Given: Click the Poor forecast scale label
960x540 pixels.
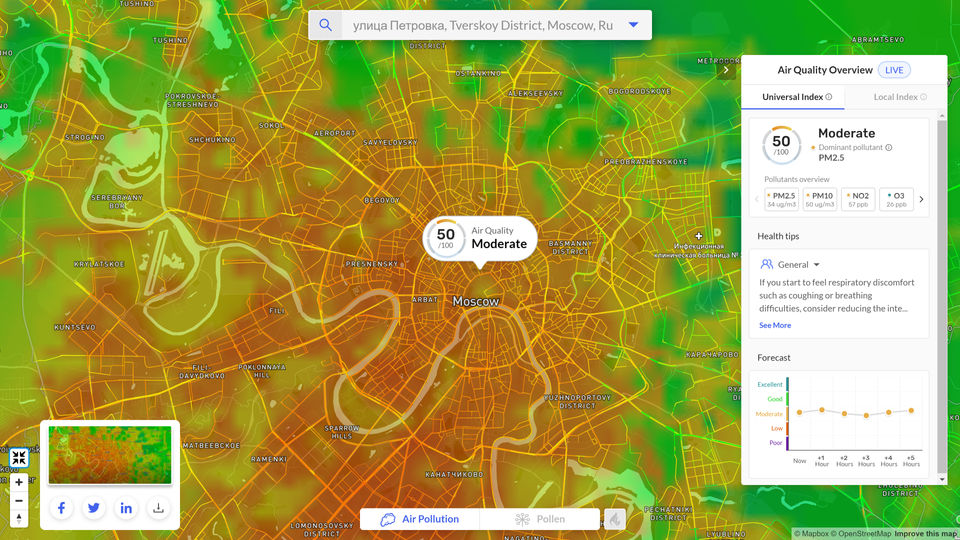Looking at the screenshot, I should click(x=776, y=443).
